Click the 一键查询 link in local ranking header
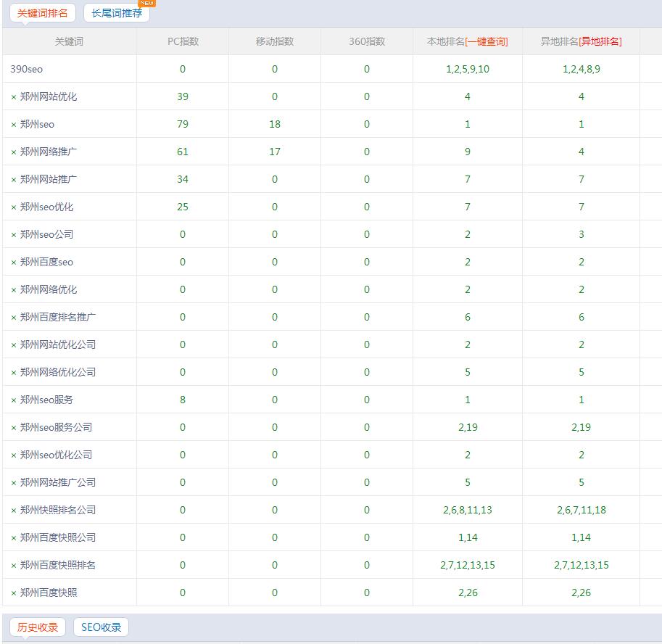Image resolution: width=662 pixels, height=644 pixels. [x=487, y=42]
